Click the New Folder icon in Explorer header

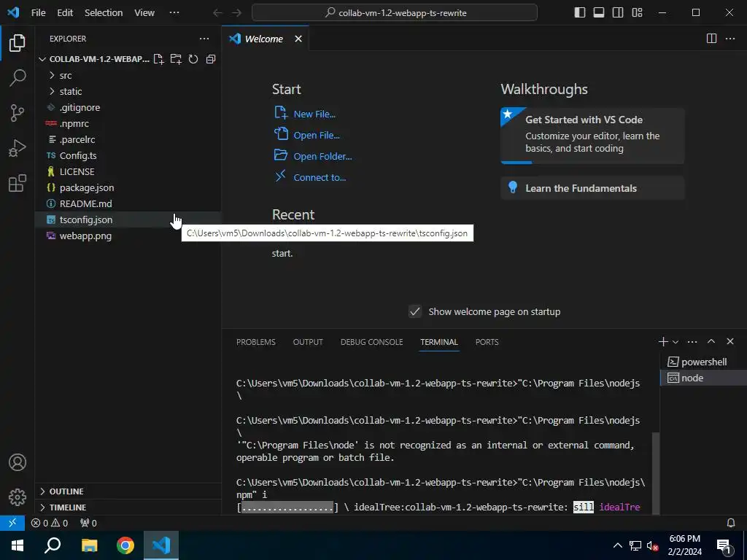176,59
